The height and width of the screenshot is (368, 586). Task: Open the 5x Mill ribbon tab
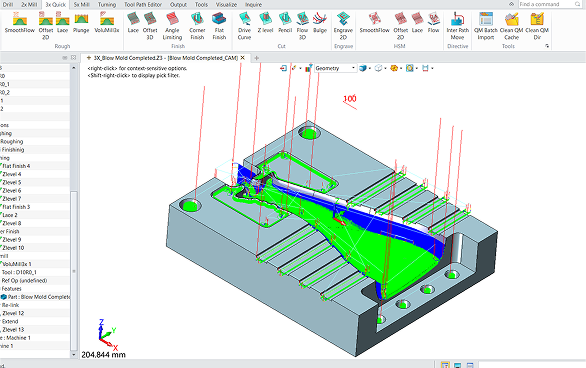pos(81,4)
